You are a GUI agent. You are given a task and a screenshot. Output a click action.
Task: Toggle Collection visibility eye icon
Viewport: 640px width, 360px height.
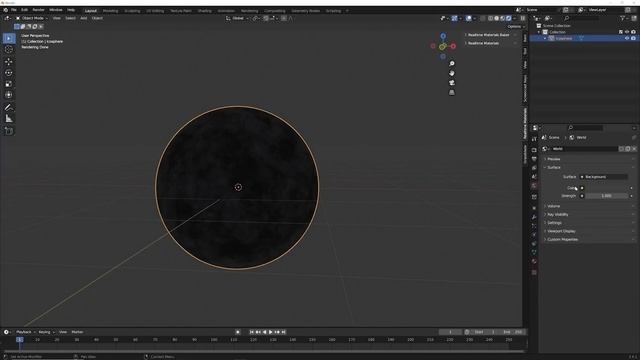pos(627,32)
